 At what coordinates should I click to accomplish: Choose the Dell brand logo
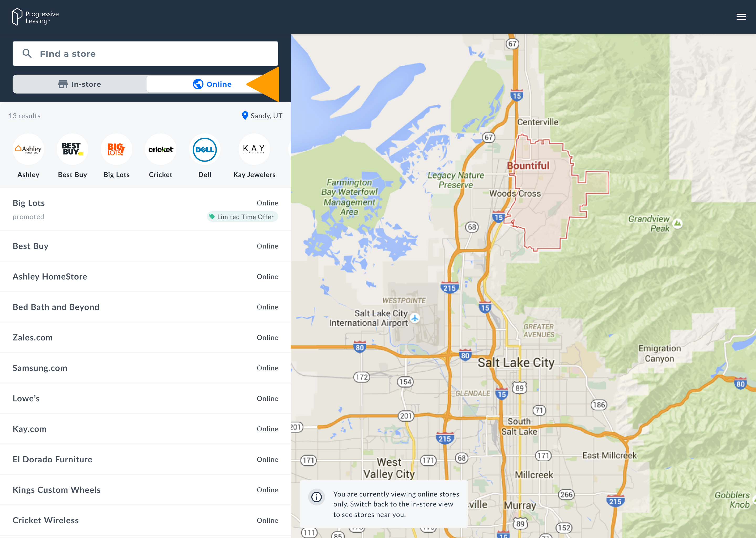(204, 149)
